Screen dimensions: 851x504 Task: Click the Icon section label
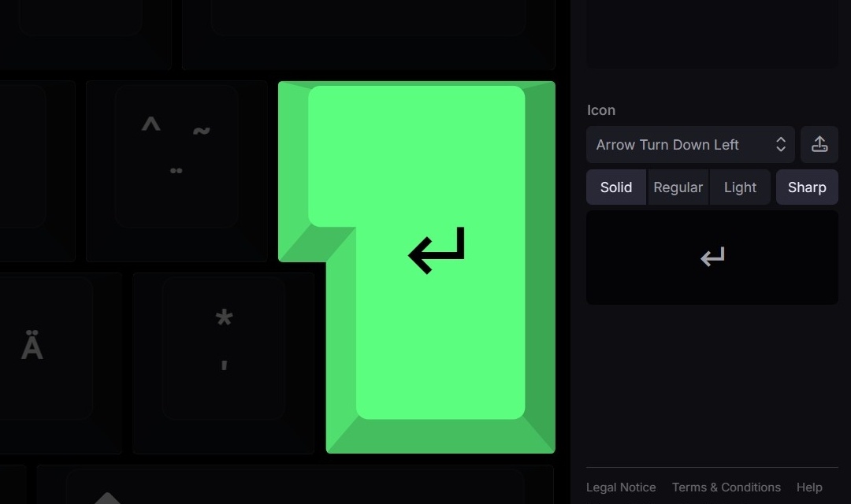tap(600, 110)
